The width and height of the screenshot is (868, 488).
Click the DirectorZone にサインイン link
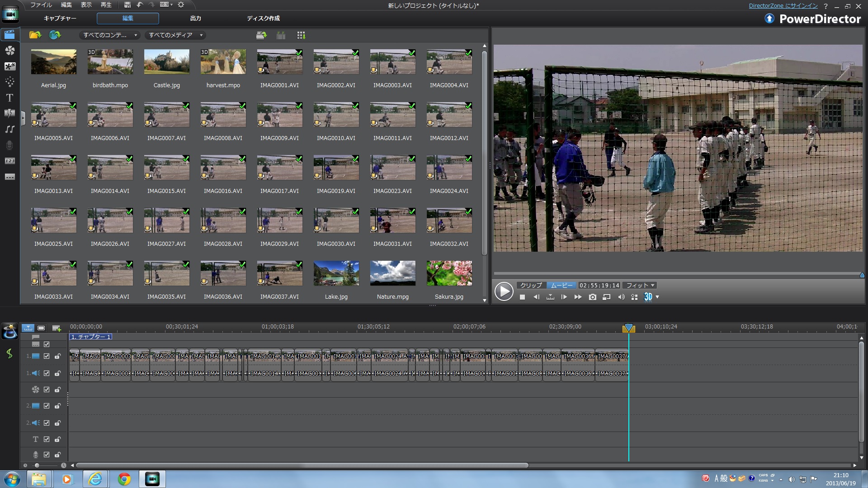click(x=783, y=6)
